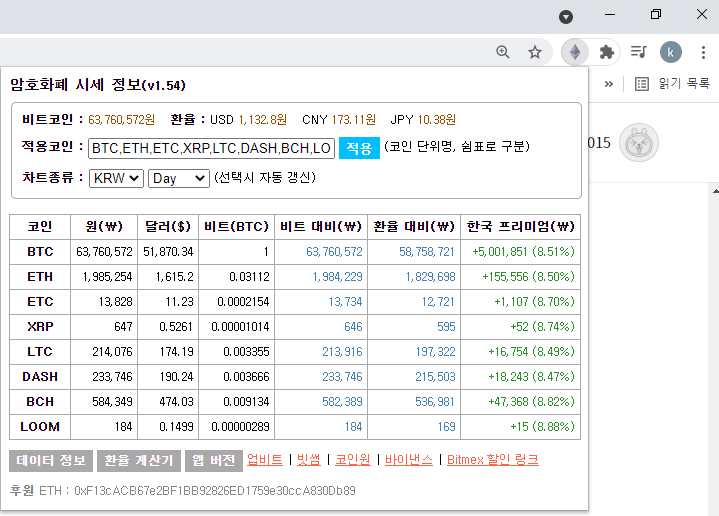Click the XRP row coin name
This screenshot has width=719, height=516.
pos(40,327)
